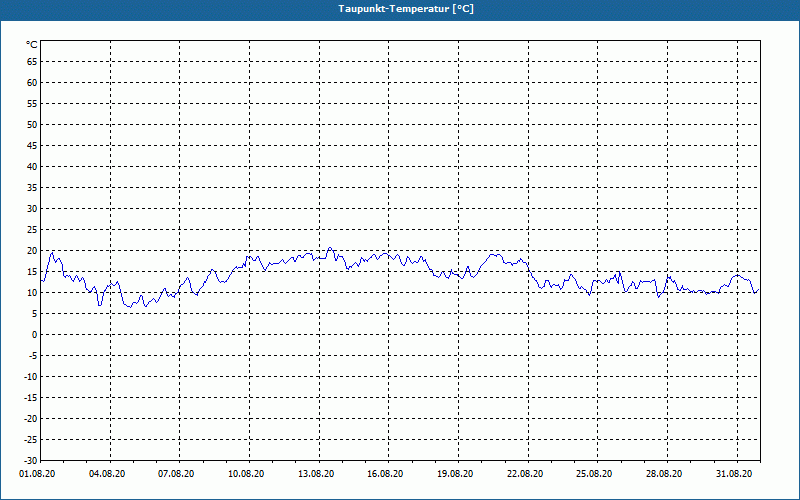Image resolution: width=800 pixels, height=500 pixels.
Task: Click y-axis label -30
Action: (x=31, y=461)
